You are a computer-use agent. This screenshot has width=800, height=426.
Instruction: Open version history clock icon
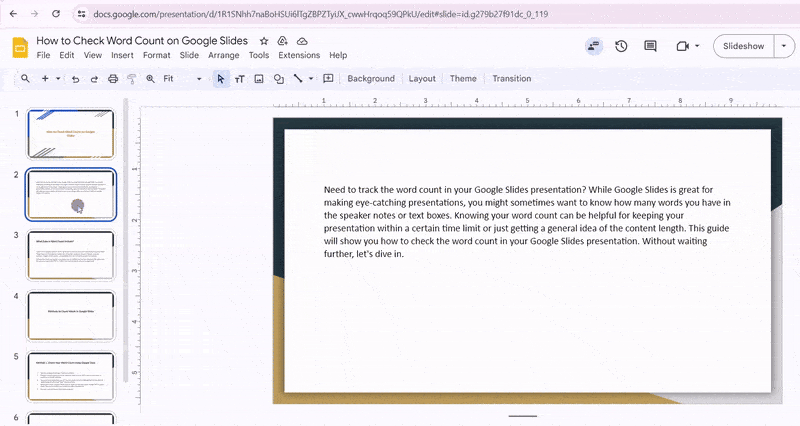click(x=621, y=46)
